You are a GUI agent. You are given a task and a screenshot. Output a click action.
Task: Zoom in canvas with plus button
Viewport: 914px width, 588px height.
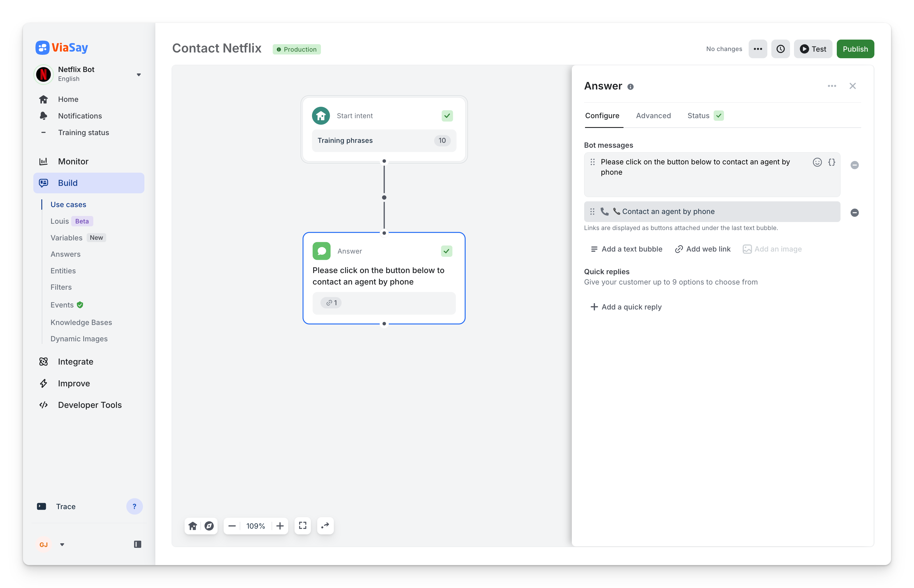click(280, 526)
